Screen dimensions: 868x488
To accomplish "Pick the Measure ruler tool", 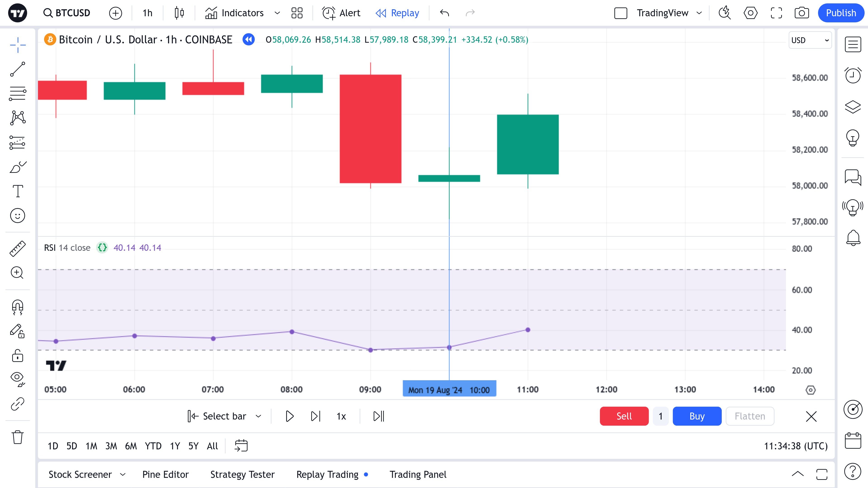I will coord(18,249).
